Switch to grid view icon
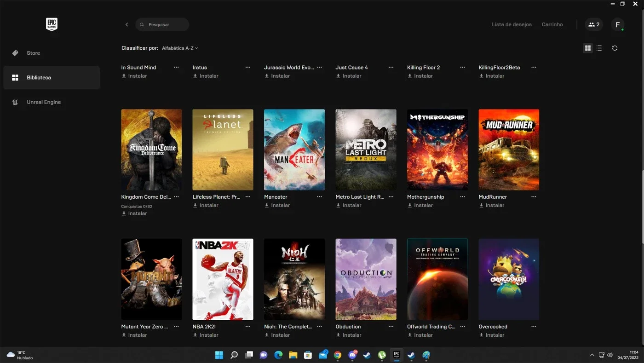This screenshot has height=363, width=644. coord(587,48)
